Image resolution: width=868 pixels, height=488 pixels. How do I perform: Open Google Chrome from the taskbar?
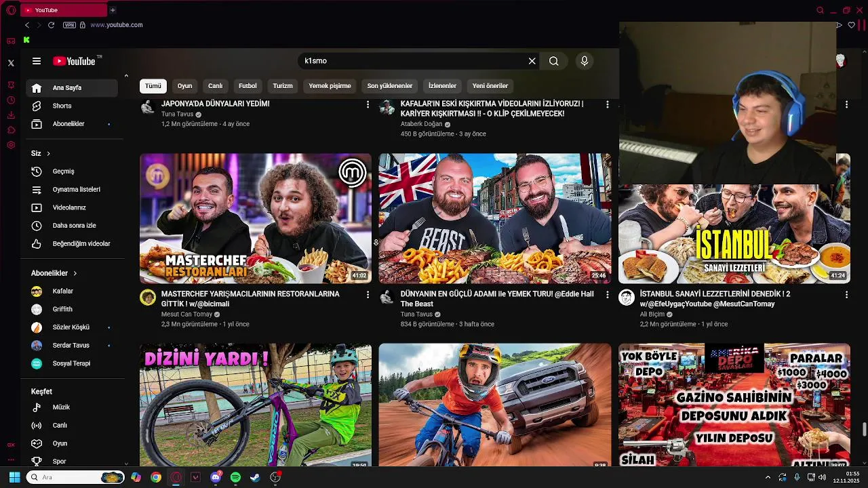point(156,477)
